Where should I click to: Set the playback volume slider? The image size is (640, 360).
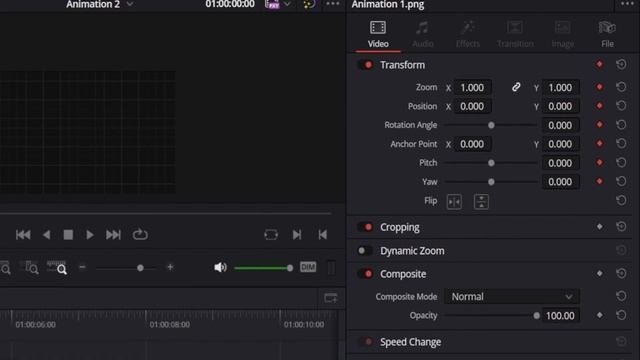pyautogui.click(x=262, y=268)
